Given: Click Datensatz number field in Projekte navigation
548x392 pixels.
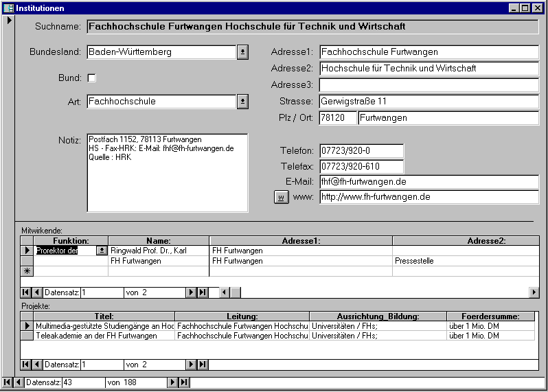Looking at the screenshot, I should click(x=102, y=365).
